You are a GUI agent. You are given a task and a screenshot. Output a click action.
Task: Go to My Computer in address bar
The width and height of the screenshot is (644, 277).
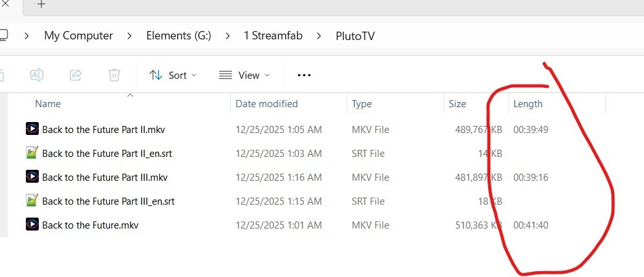[78, 36]
